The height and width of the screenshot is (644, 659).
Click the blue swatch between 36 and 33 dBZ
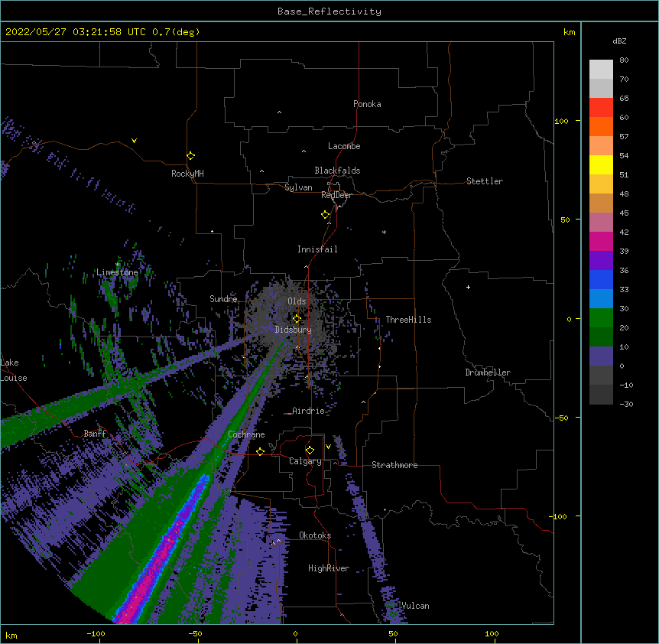coord(601,279)
